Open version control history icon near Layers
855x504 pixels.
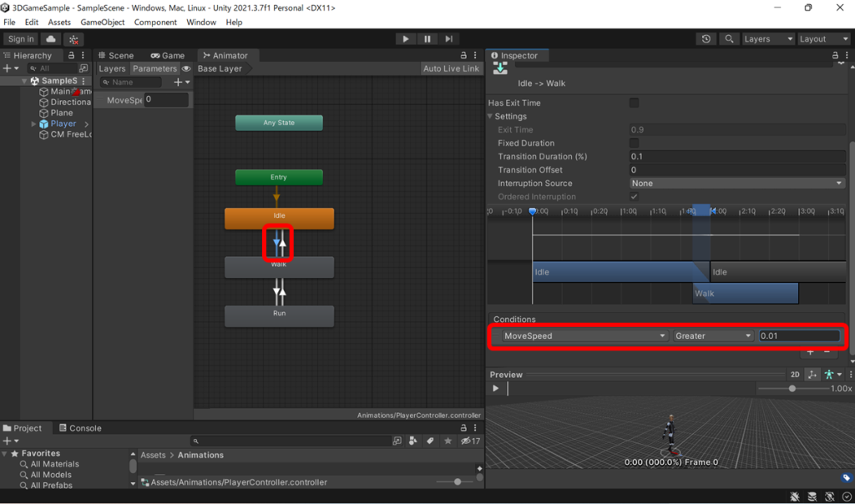click(x=707, y=38)
